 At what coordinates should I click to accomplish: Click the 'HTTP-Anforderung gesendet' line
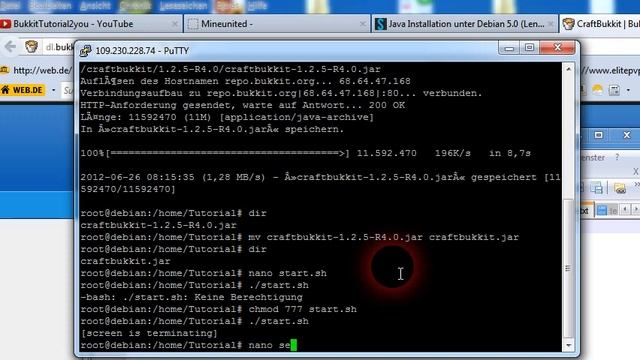242,105
